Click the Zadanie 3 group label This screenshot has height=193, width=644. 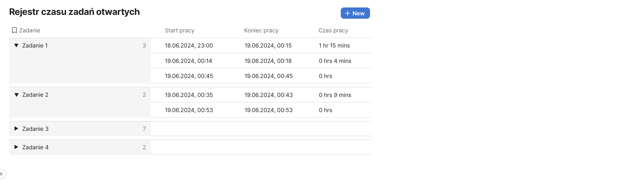pos(35,129)
